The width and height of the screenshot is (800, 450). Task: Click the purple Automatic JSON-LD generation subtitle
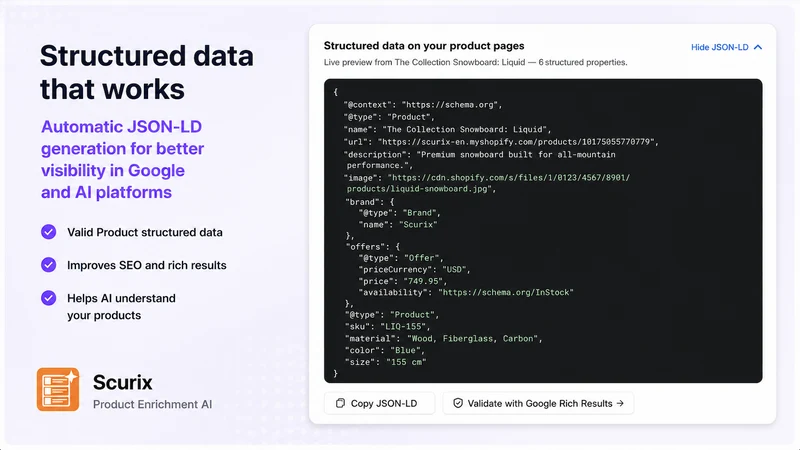[122, 159]
